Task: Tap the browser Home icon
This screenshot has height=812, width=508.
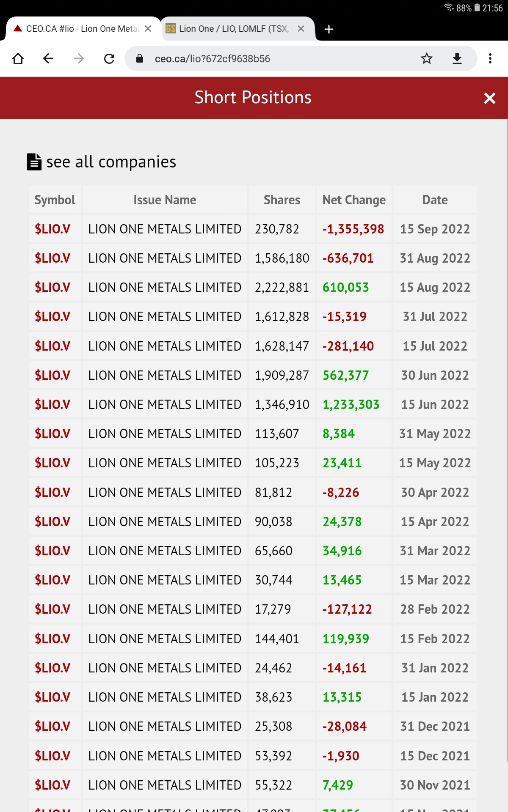Action: click(x=18, y=58)
